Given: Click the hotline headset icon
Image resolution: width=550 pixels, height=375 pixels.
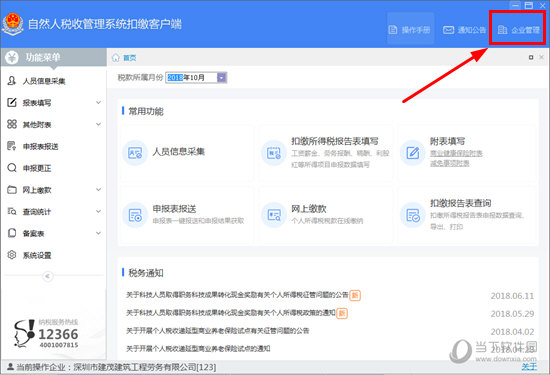Looking at the screenshot, I should [24, 333].
